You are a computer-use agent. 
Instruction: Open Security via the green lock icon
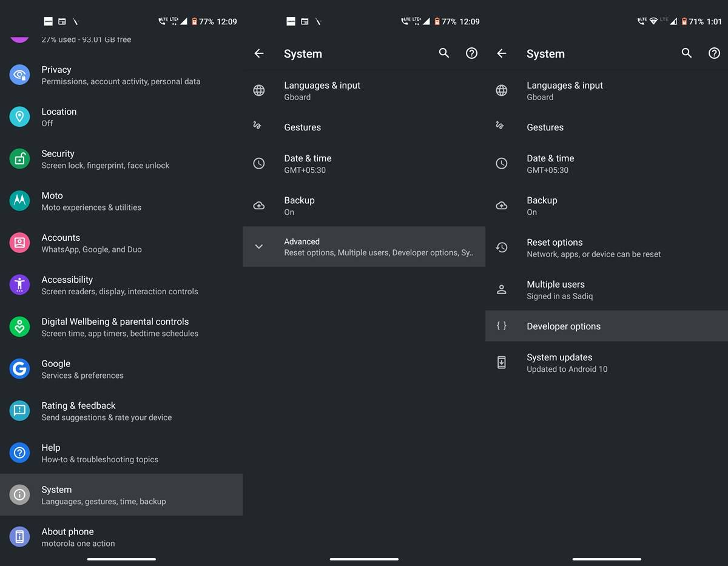pyautogui.click(x=19, y=159)
